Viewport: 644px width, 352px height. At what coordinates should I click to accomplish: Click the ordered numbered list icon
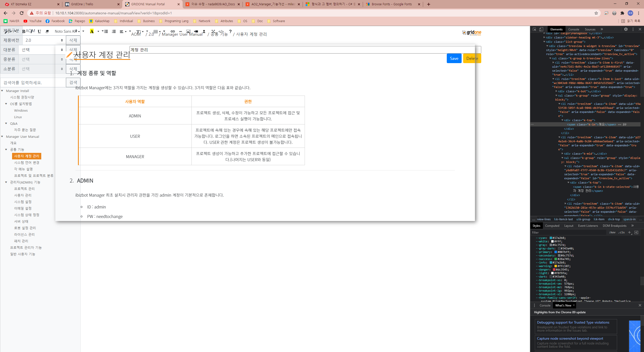click(114, 31)
